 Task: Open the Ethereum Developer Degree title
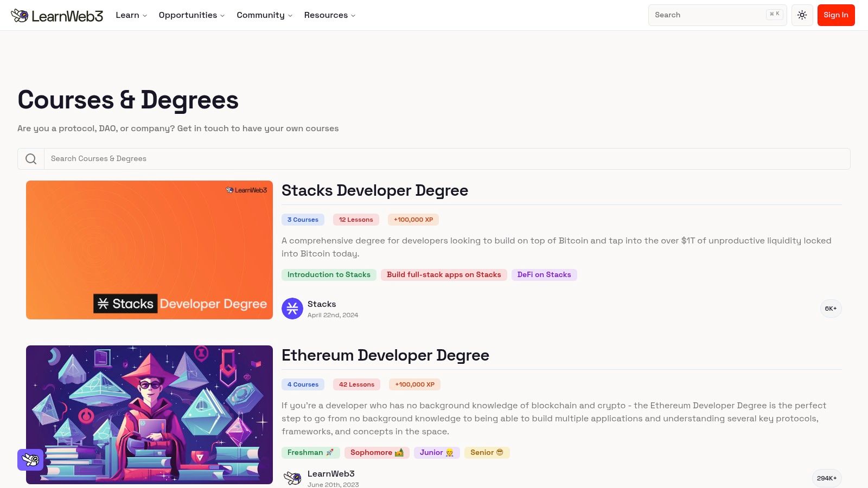[x=385, y=355]
